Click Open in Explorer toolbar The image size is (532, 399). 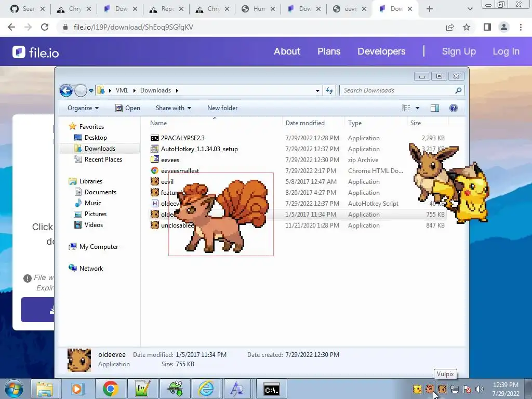coord(128,108)
